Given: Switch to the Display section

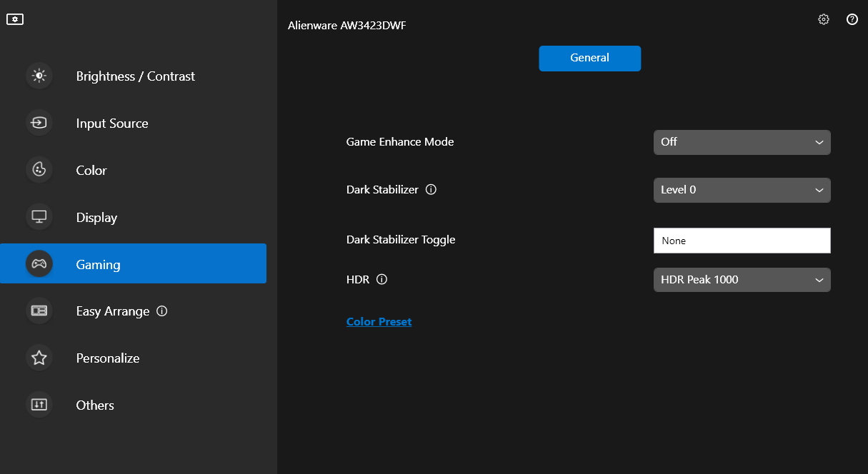Looking at the screenshot, I should click(x=133, y=217).
